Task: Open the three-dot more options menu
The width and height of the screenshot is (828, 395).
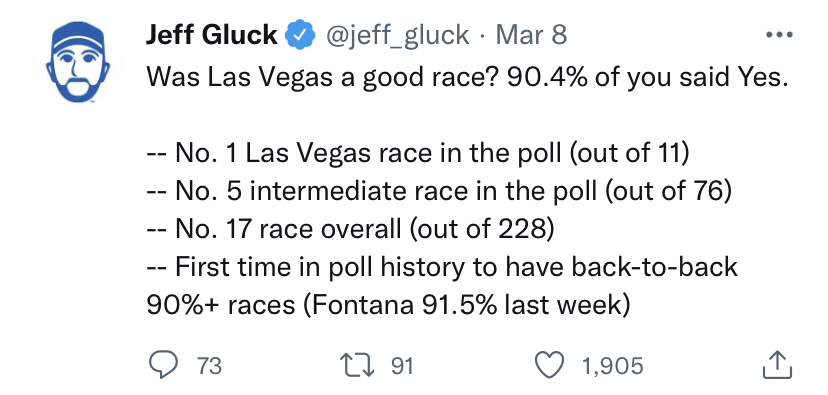Action: tap(779, 36)
